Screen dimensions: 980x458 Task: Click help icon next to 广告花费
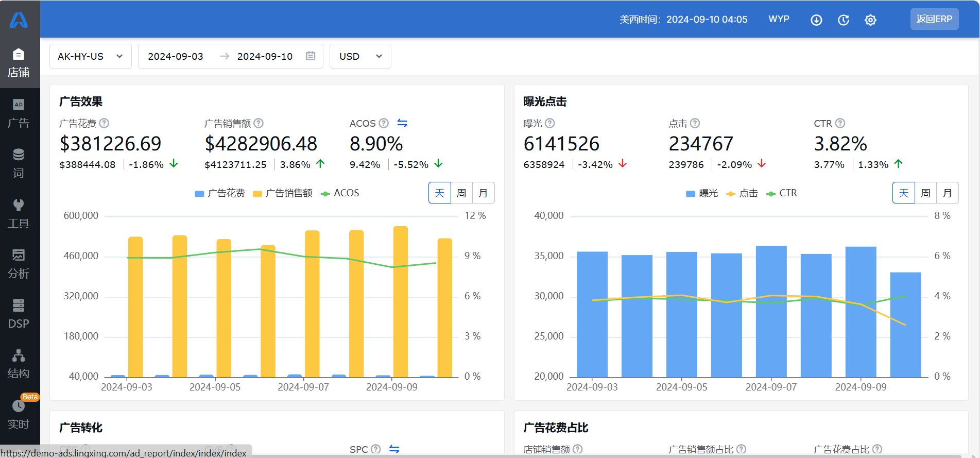click(104, 123)
